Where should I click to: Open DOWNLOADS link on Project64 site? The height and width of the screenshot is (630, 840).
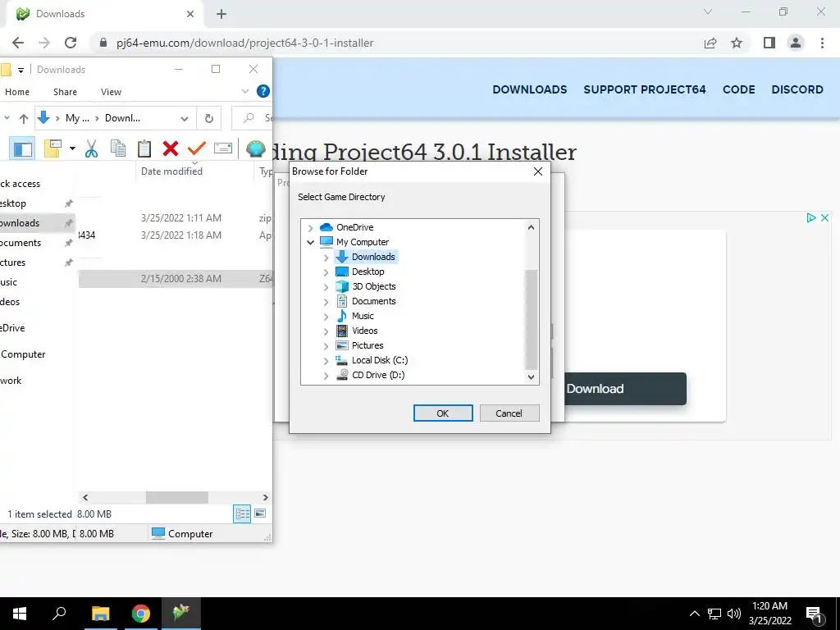(x=529, y=89)
